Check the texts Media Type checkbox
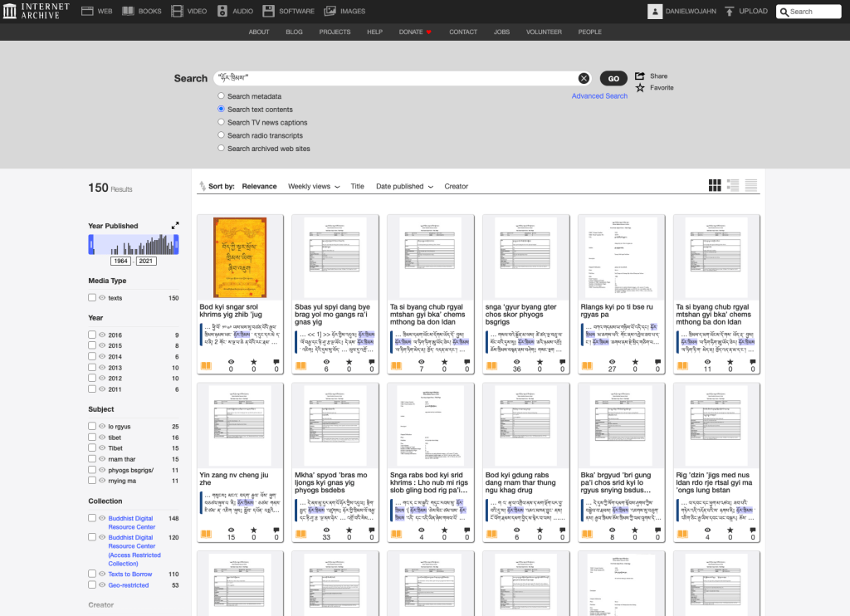Viewport: 850px width, 616px height. pos(93,299)
